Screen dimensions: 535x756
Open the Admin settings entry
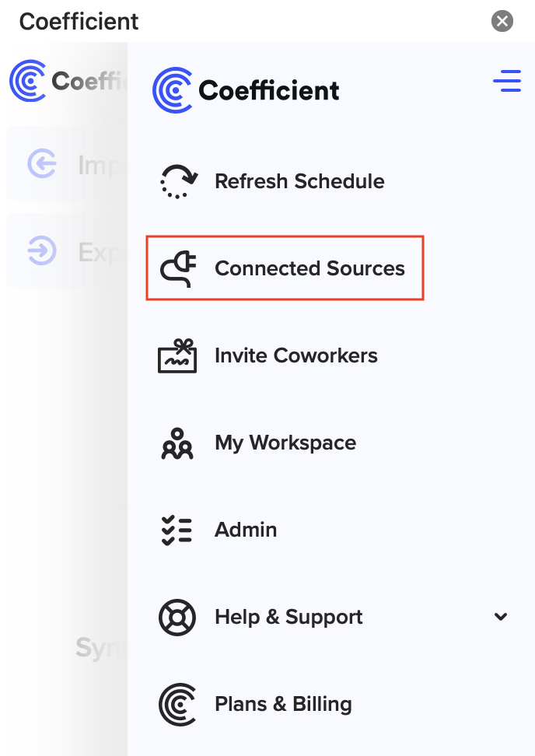click(246, 530)
